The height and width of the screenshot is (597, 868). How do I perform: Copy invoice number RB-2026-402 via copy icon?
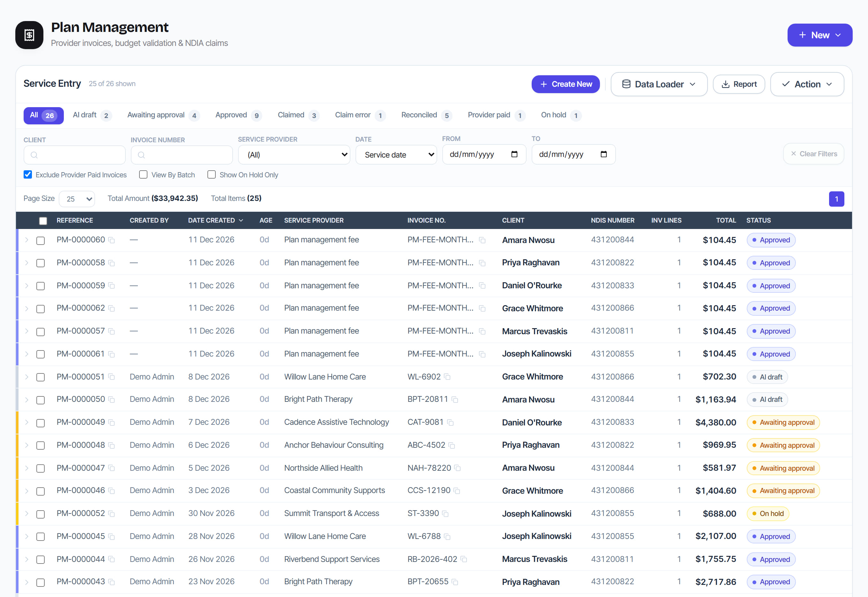tap(464, 559)
